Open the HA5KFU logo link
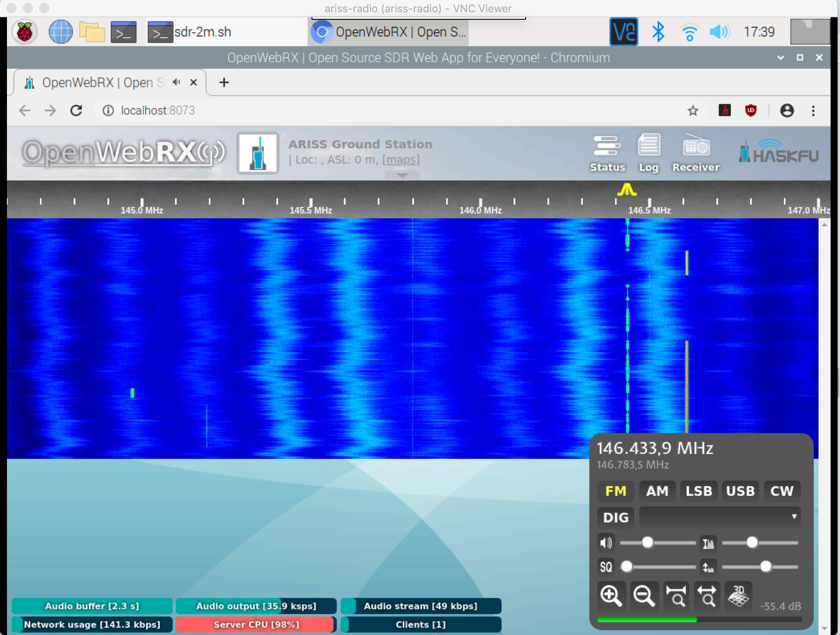The image size is (840, 635). tap(779, 151)
